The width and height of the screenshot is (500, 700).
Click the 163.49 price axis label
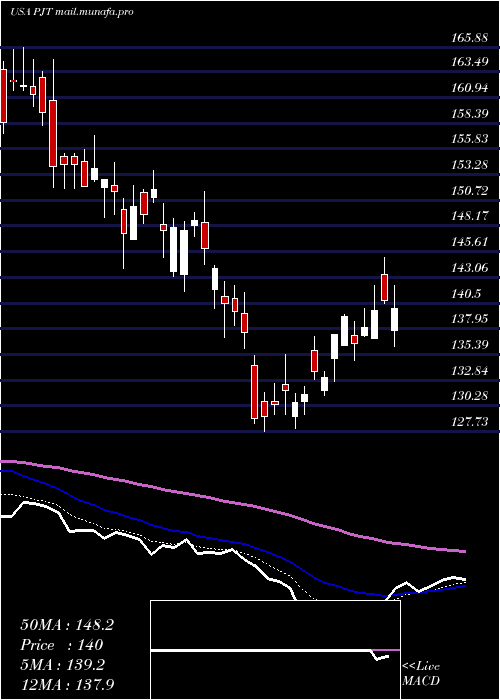click(469, 62)
